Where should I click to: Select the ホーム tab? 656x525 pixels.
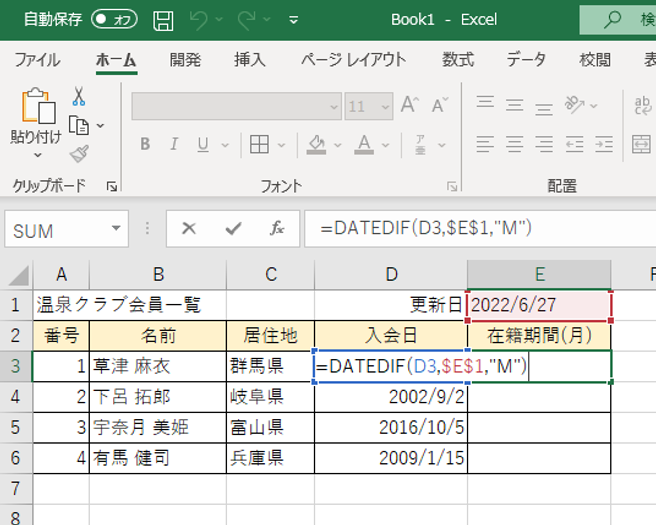pos(116,60)
